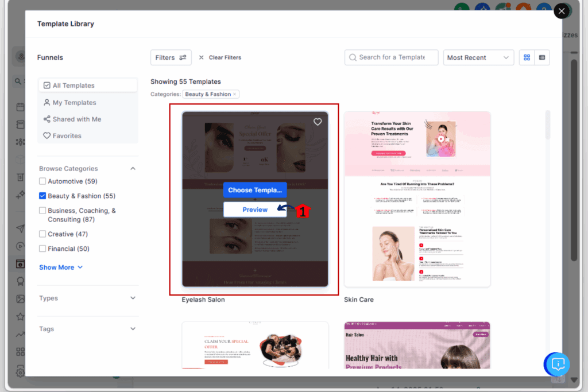Viewport: 588px width, 392px height.
Task: Open the Claim Your Special Offer template
Action: (x=255, y=345)
